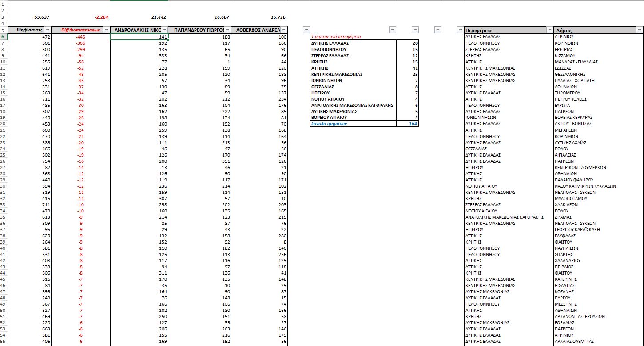
Task: Select the row 20 header
Action: pyautogui.click(x=4, y=124)
